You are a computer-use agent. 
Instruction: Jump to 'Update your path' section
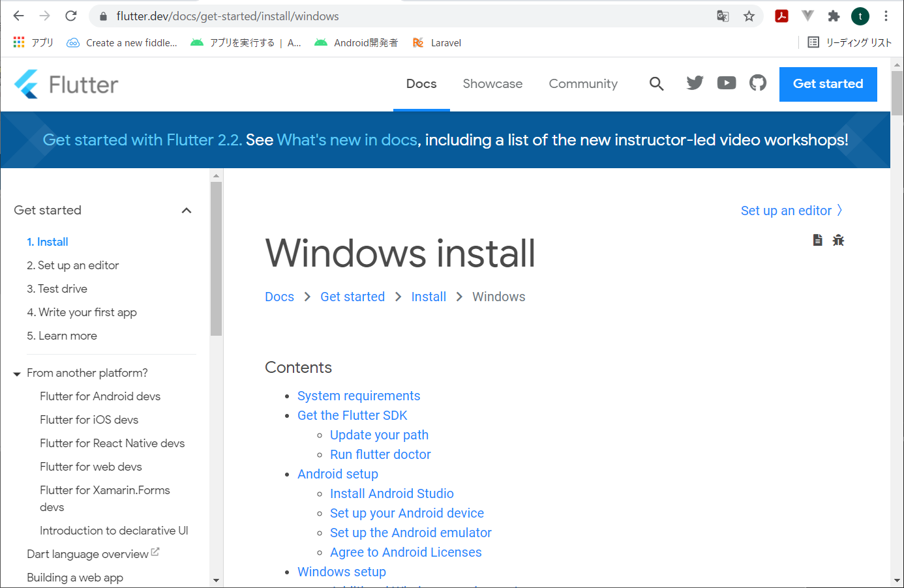[379, 435]
